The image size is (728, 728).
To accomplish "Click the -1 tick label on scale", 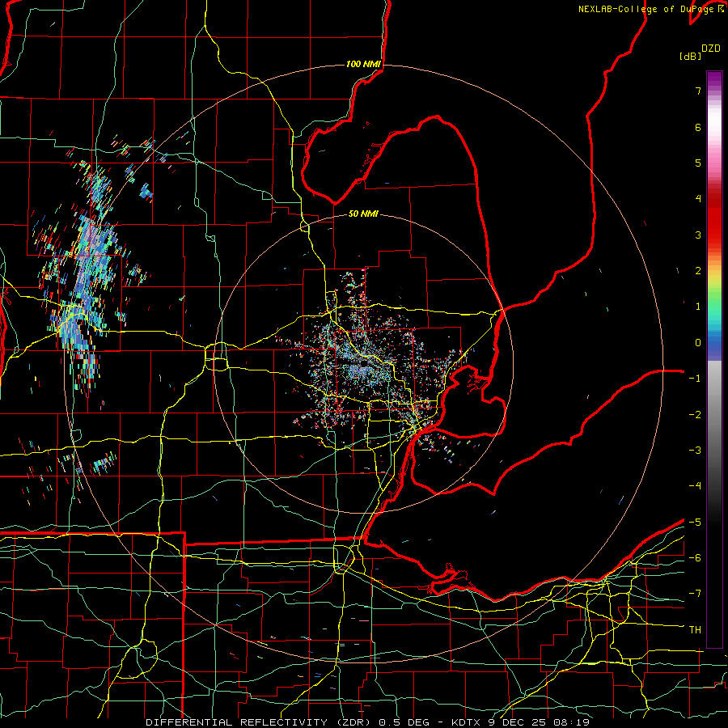I will [x=695, y=379].
